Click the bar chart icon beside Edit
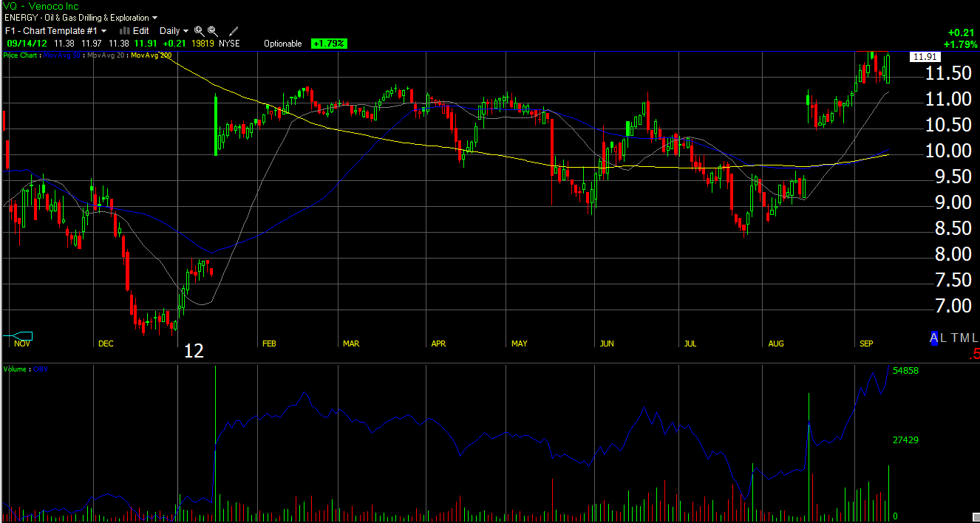Image resolution: width=980 pixels, height=523 pixels. point(125,31)
